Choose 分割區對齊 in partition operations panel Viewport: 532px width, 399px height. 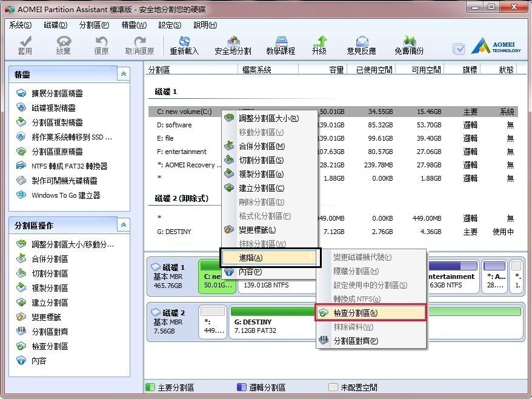[x=42, y=332]
